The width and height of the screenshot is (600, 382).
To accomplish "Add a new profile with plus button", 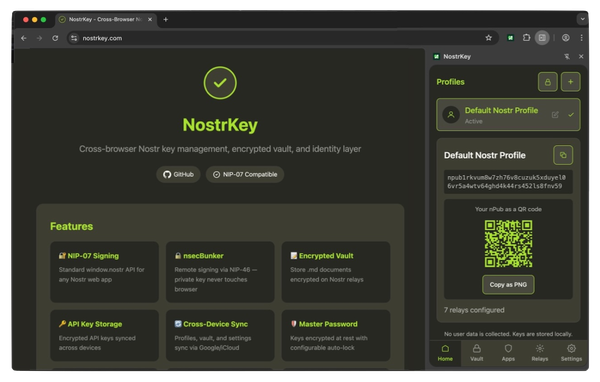I will pos(571,82).
